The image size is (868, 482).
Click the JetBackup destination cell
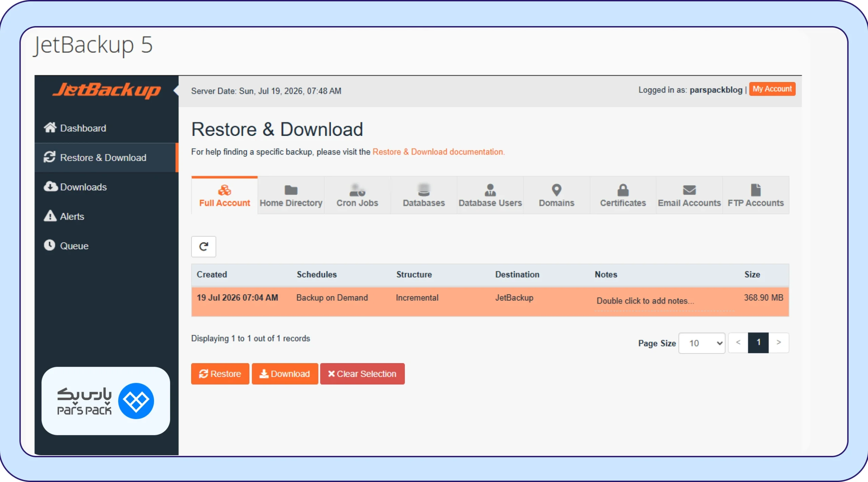coord(514,298)
